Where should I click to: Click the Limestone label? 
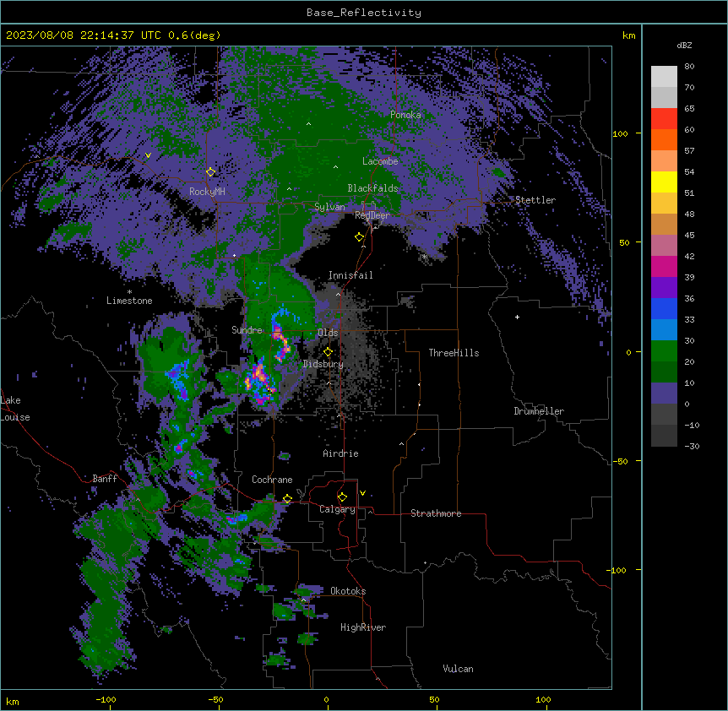pyautogui.click(x=129, y=301)
